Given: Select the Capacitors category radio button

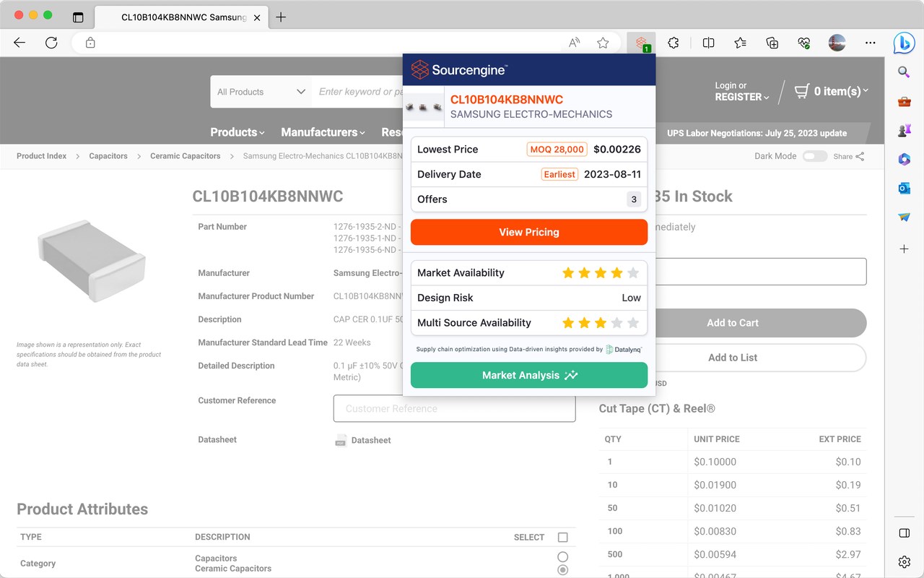Looking at the screenshot, I should click(563, 557).
